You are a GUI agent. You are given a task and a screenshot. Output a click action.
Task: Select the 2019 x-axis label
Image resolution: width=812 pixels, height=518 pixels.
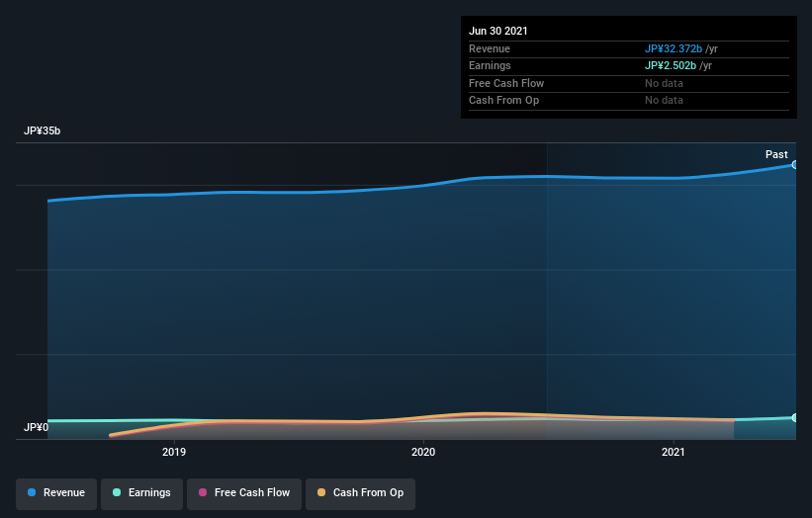point(174,452)
